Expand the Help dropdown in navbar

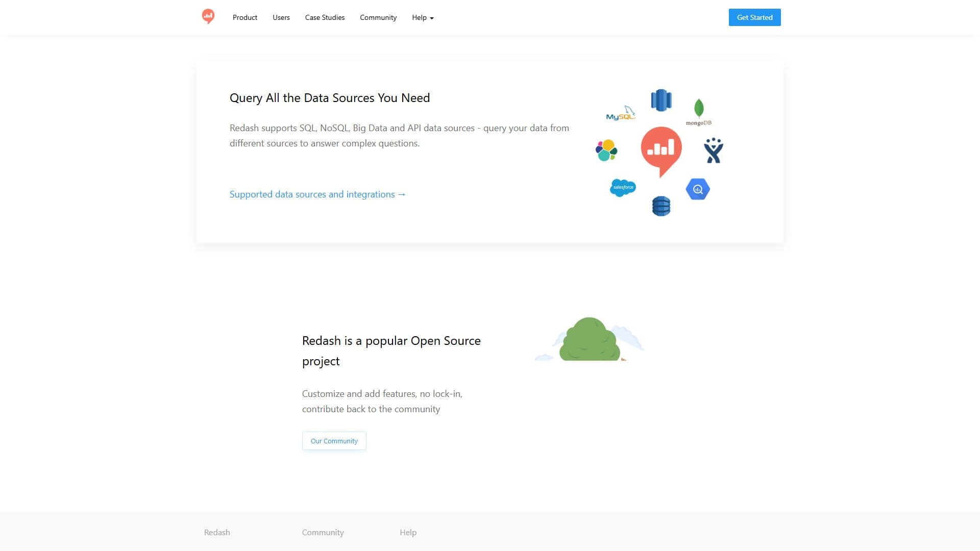pos(423,17)
